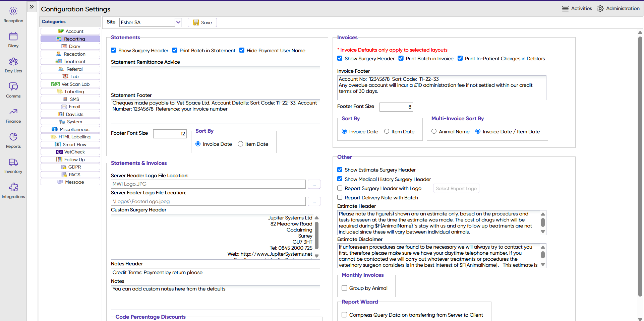Open the Comms chat icon
Screen dimensions: 644x321
[13, 87]
